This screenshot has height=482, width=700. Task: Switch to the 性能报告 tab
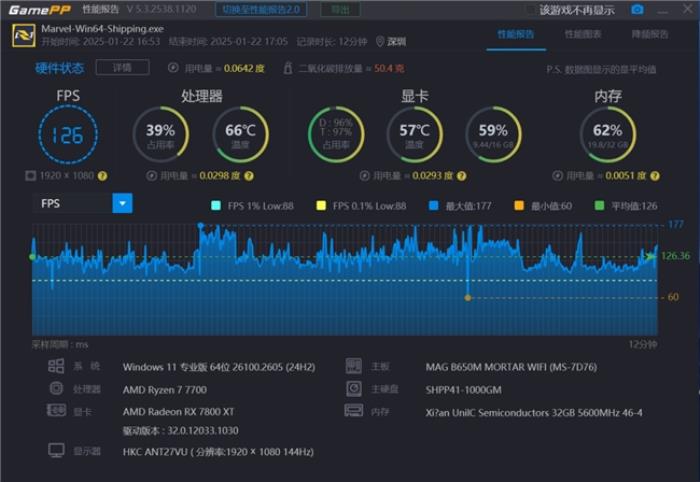(516, 35)
